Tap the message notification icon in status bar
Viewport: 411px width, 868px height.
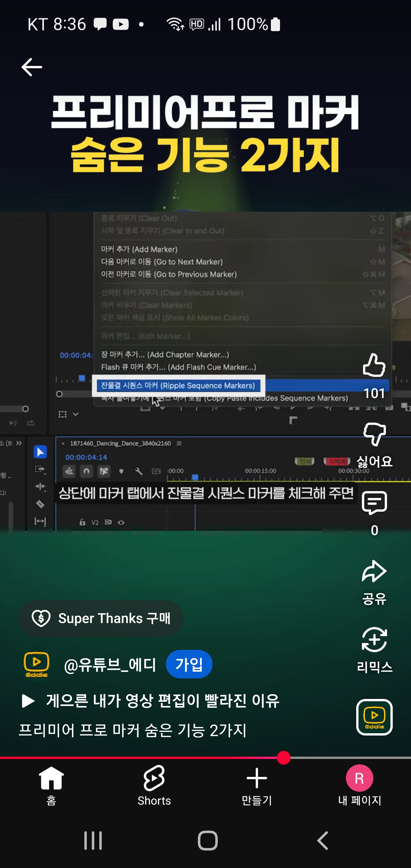click(100, 24)
